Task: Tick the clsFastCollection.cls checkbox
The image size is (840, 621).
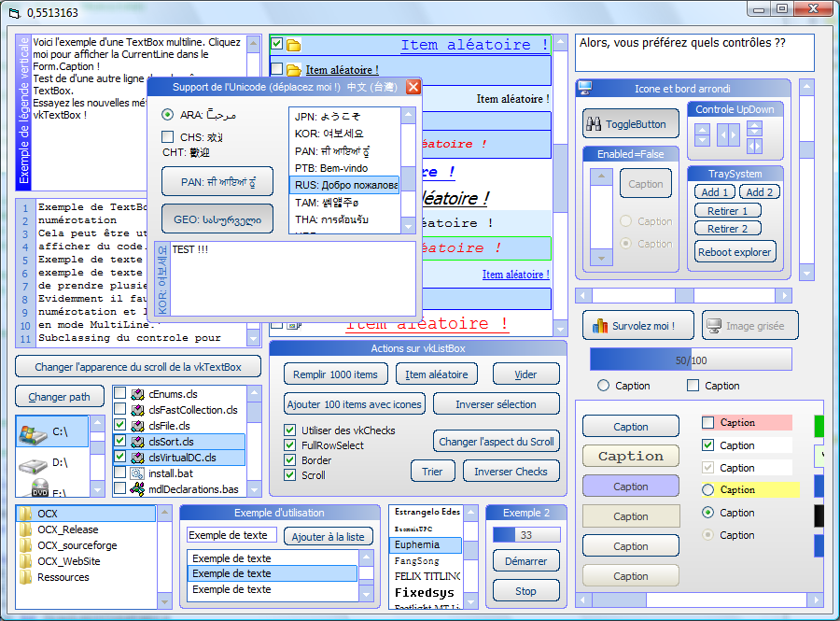Action: click(x=119, y=410)
